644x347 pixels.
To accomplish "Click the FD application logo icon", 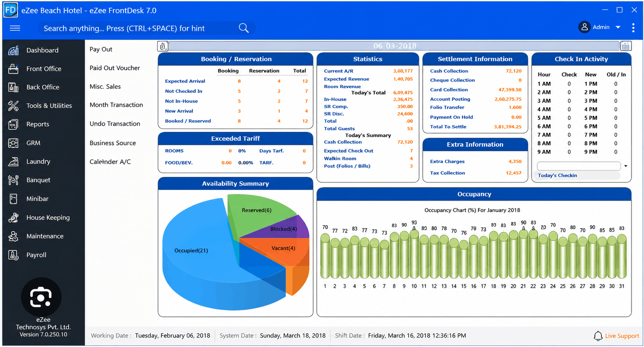I will tap(11, 10).
